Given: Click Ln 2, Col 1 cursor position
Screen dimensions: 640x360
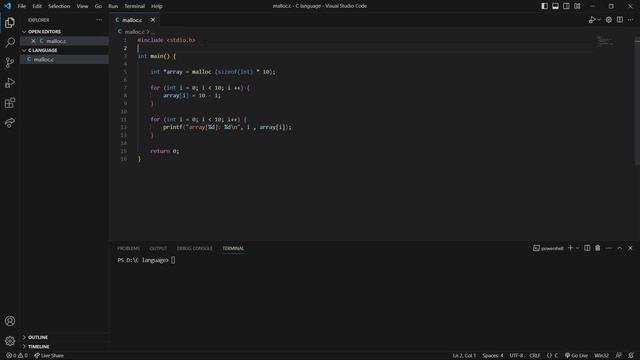Looking at the screenshot, I should [x=464, y=356].
